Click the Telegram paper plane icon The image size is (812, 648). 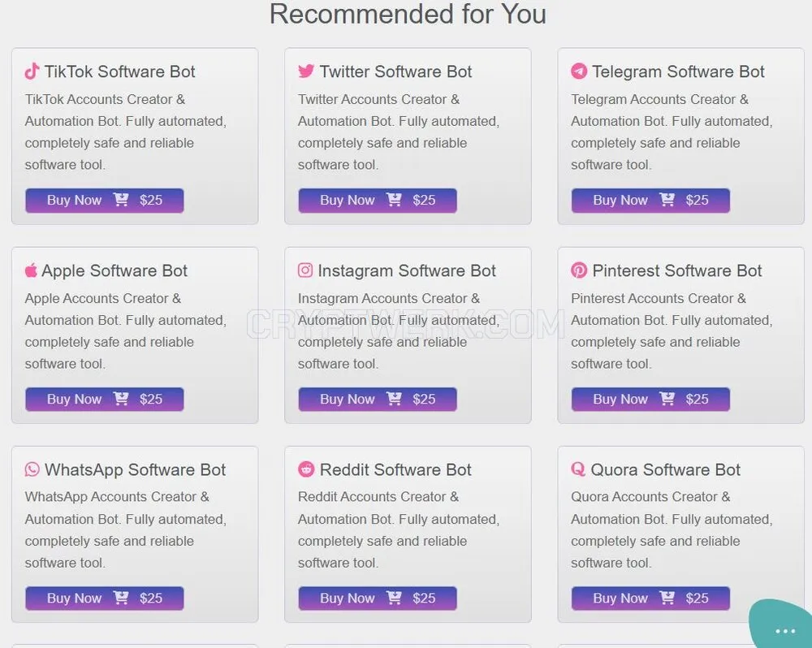pyautogui.click(x=579, y=71)
